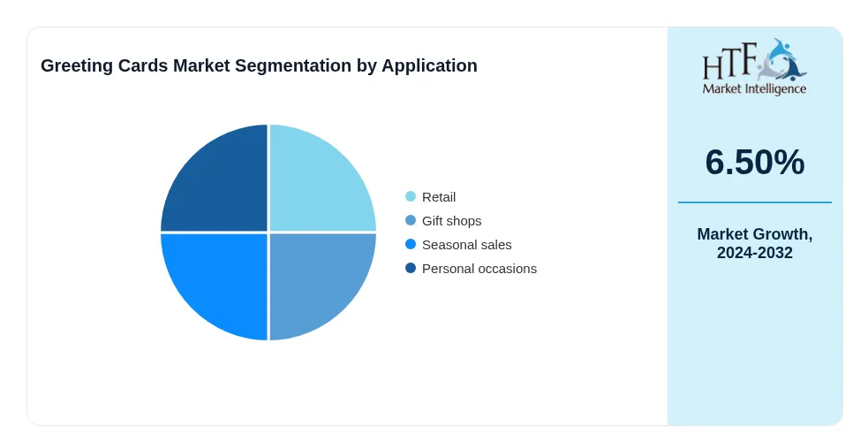868x442 pixels.
Task: Click the 6.50% growth figure
Action: pos(754,163)
